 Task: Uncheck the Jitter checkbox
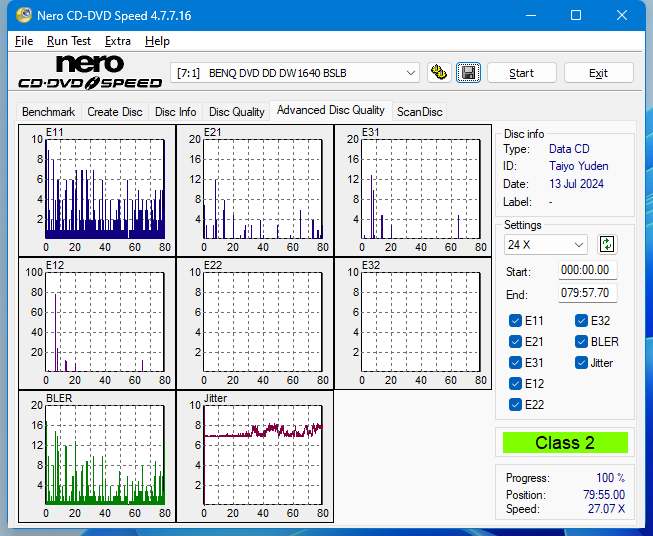581,363
